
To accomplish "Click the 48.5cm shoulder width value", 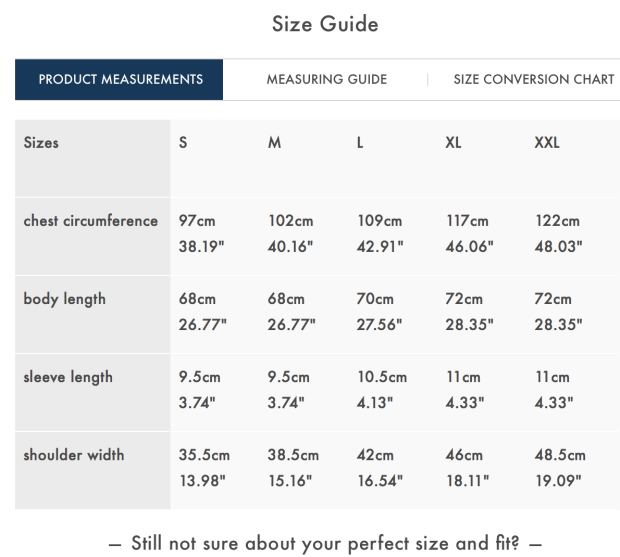I will click(560, 455).
